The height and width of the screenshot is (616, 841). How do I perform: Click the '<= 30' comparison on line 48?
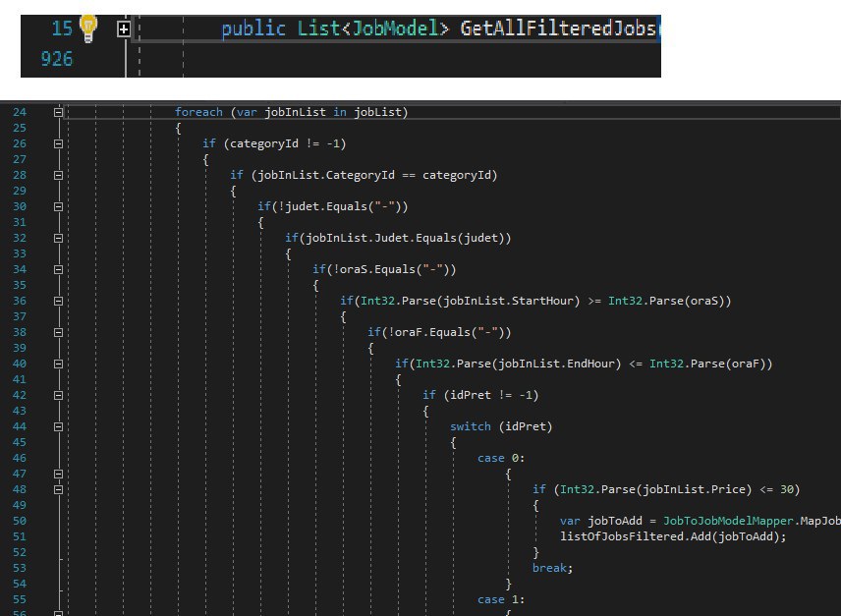click(x=776, y=489)
